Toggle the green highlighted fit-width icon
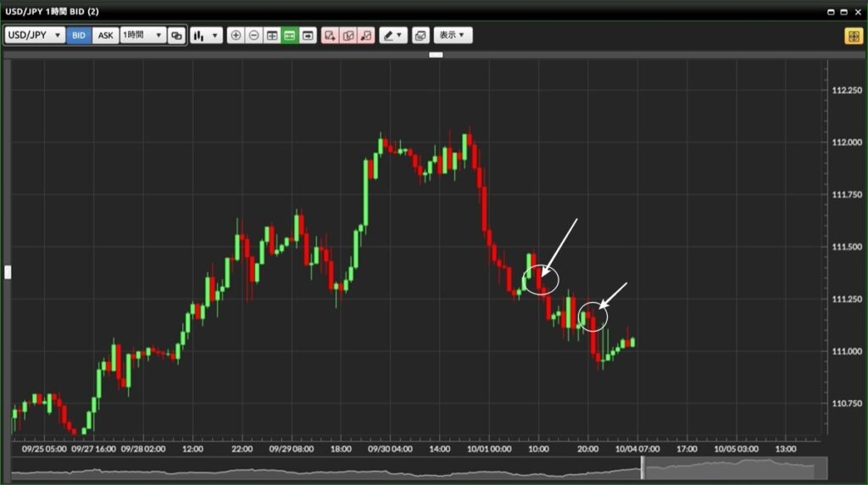Viewport: 868px width, 485px height. [290, 36]
